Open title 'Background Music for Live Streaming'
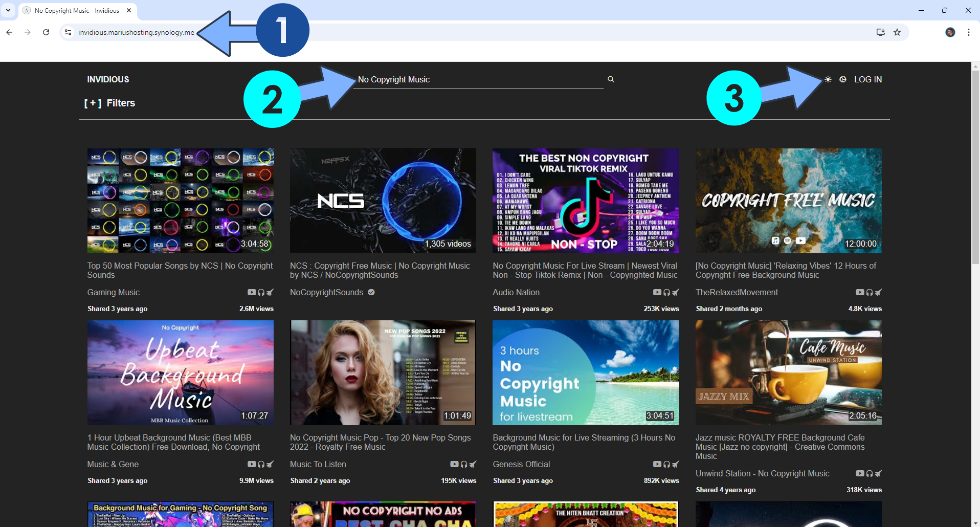The width and height of the screenshot is (980, 527). click(x=584, y=442)
